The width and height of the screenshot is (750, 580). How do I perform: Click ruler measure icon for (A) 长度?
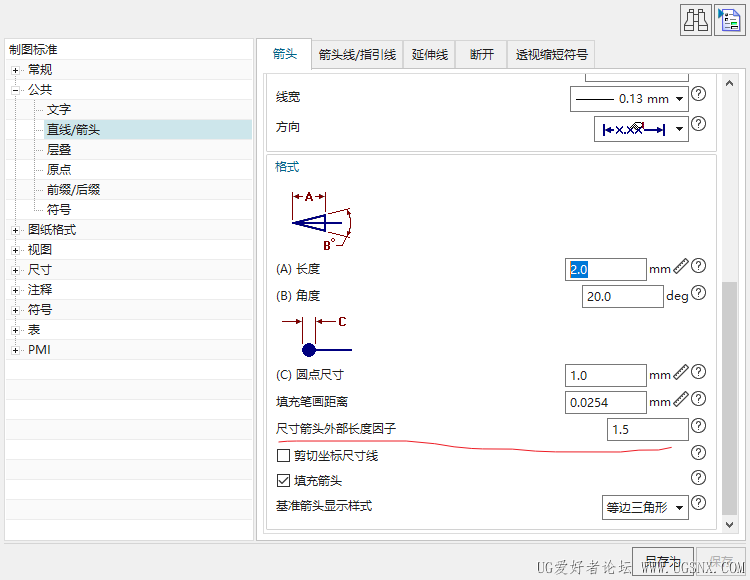681,266
